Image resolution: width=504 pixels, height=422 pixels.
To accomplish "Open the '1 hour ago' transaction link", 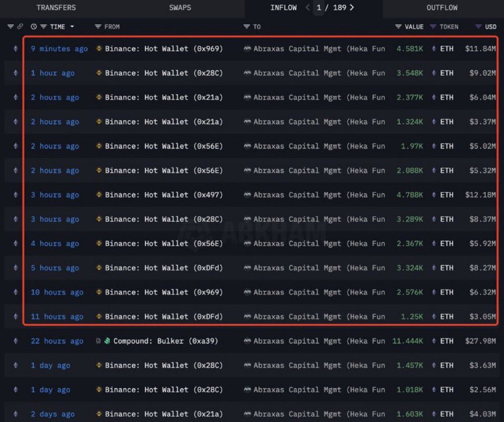I will 52,73.
